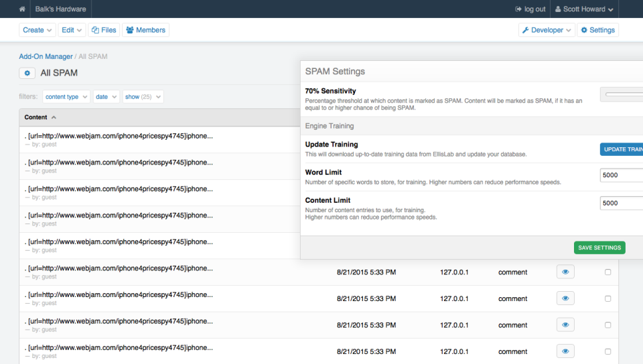The height and width of the screenshot is (364, 643).
Task: Click the eye icon directly below Save Settings
Action: pyautogui.click(x=565, y=272)
